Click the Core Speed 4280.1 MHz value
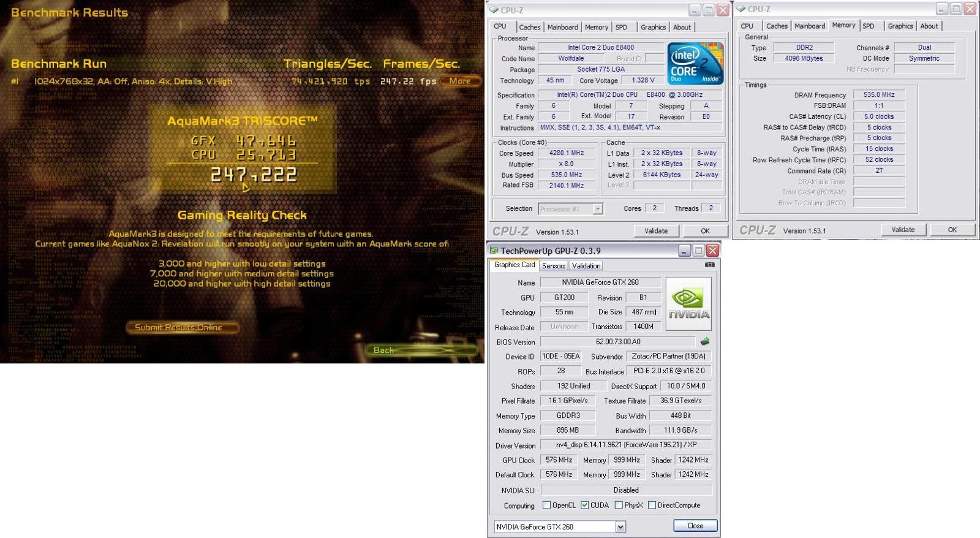Image resolution: width=980 pixels, height=538 pixels. (567, 153)
